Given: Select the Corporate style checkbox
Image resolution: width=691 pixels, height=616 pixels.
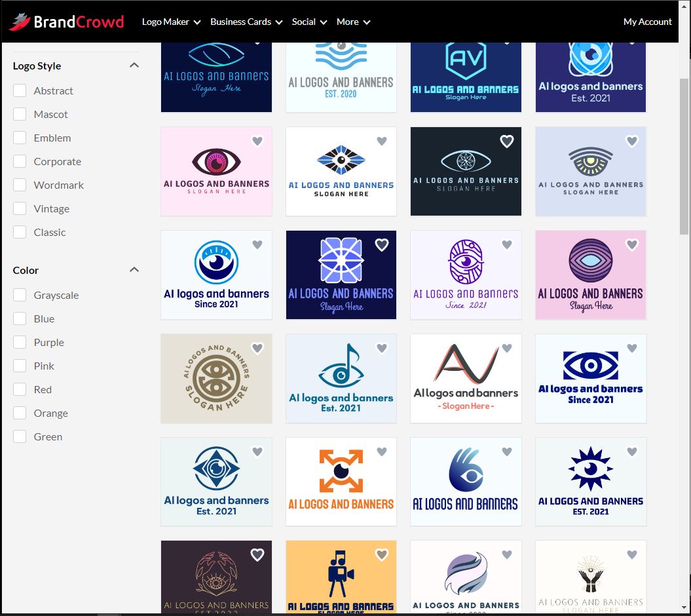Looking at the screenshot, I should coord(20,161).
